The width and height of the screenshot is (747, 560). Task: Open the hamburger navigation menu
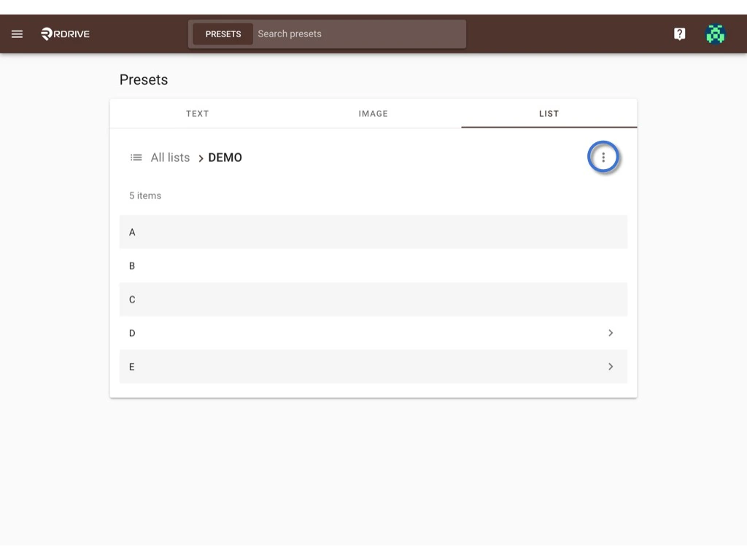click(x=17, y=34)
